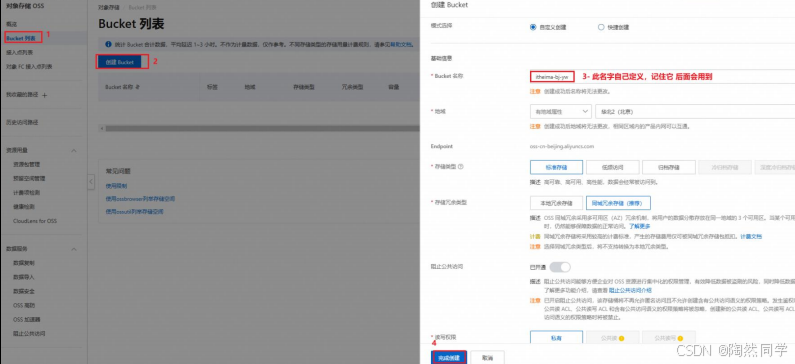Open 预留空间管理 in the sidebar
The width and height of the screenshot is (795, 364).
tap(29, 178)
